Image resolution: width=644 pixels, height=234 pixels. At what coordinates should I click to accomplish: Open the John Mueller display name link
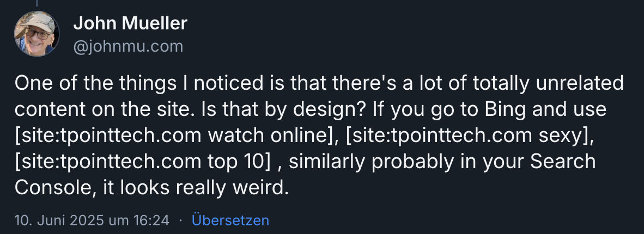pos(130,23)
